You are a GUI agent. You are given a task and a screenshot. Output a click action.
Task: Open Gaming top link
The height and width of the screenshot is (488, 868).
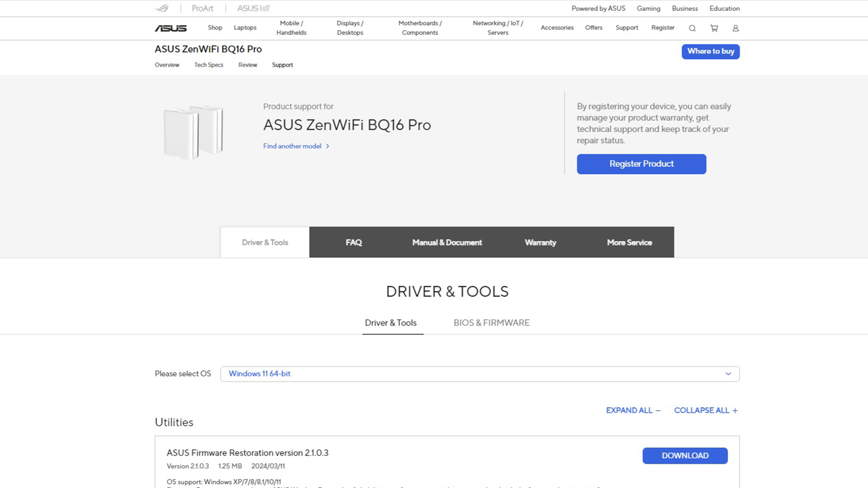point(648,8)
